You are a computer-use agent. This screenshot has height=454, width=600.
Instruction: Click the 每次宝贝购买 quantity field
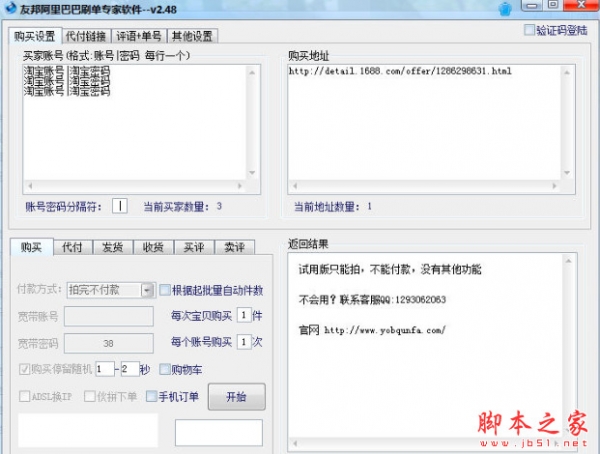244,315
